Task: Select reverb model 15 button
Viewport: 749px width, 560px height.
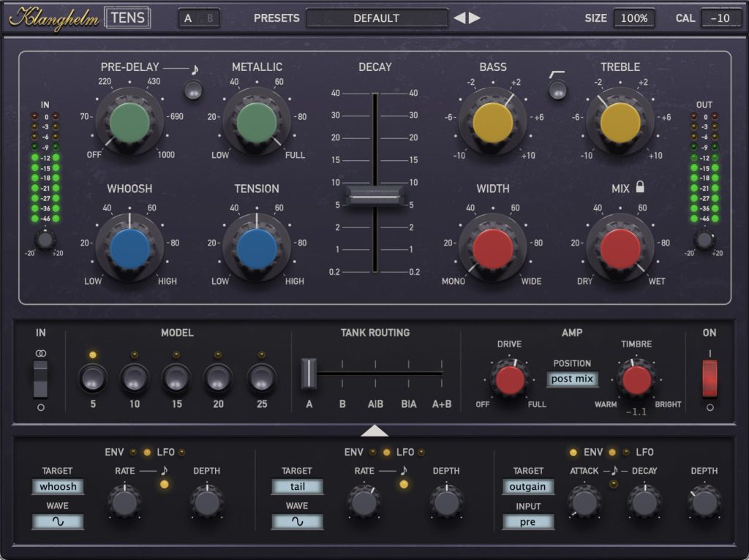Action: [176, 378]
